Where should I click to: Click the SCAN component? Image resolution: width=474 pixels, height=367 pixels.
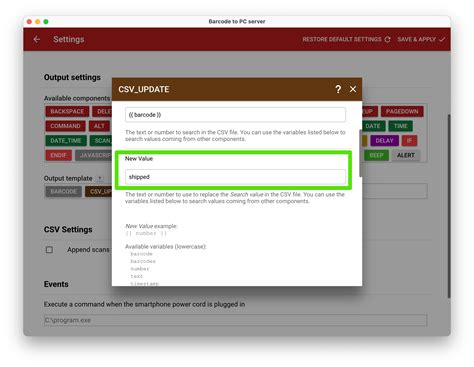(x=101, y=141)
